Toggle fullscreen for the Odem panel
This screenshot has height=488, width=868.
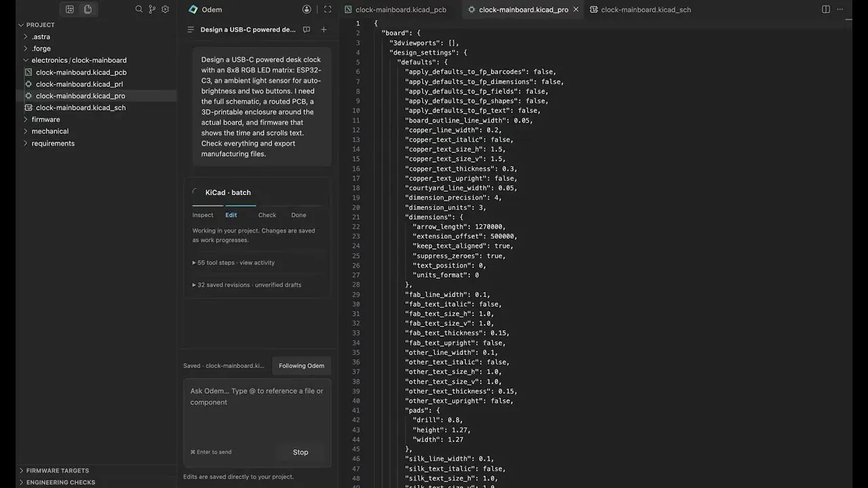pos(328,9)
